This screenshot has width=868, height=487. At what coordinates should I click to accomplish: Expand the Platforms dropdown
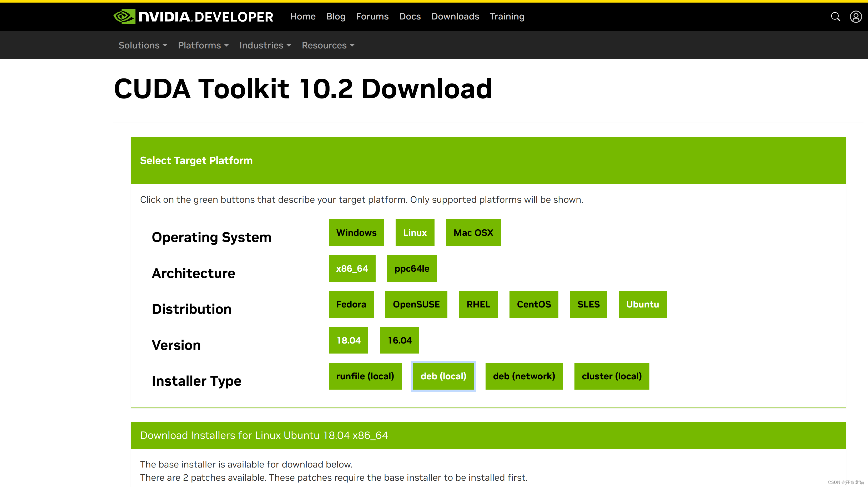coord(203,45)
